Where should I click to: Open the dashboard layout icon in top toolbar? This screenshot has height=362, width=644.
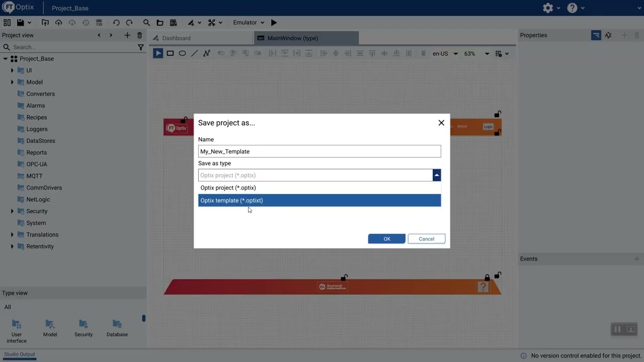(7, 23)
